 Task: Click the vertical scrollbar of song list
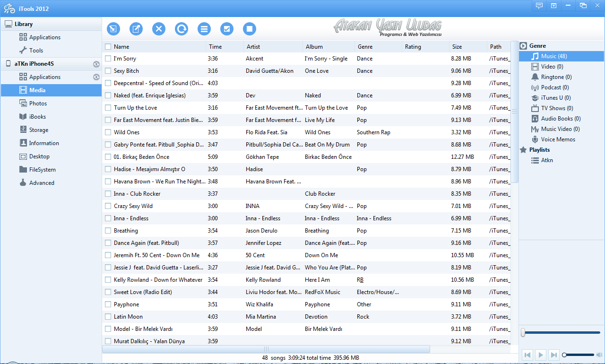(x=514, y=112)
